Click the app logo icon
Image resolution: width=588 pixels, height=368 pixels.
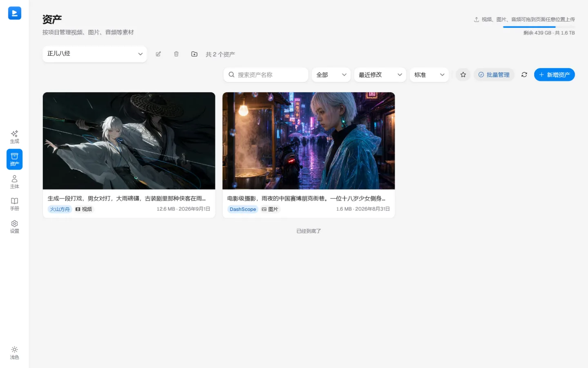(x=15, y=13)
